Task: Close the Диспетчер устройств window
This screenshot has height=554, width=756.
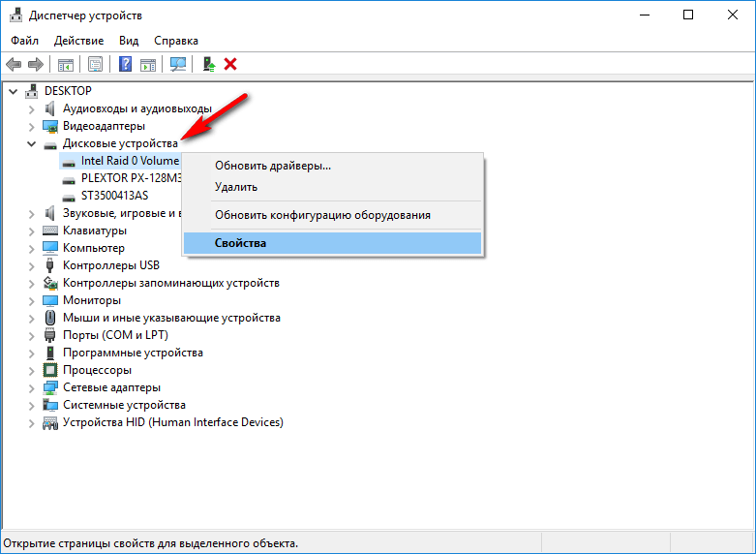Action: 733,15
